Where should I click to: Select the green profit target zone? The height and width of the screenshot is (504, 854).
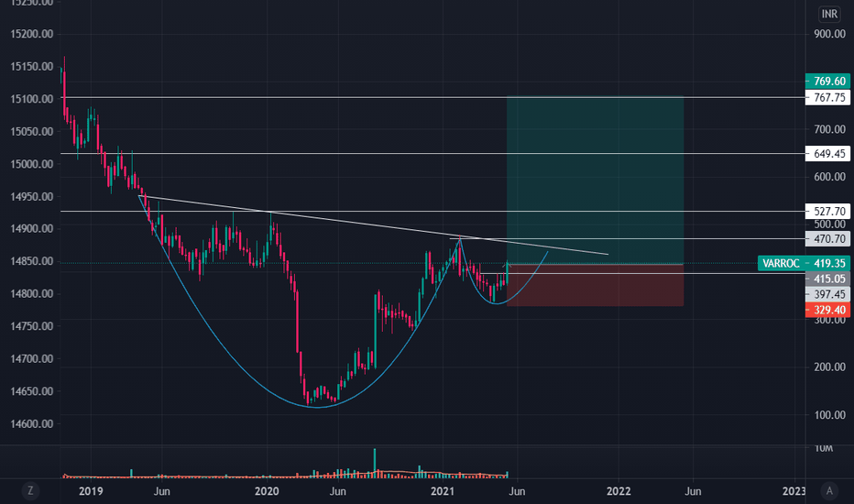pyautogui.click(x=595, y=181)
